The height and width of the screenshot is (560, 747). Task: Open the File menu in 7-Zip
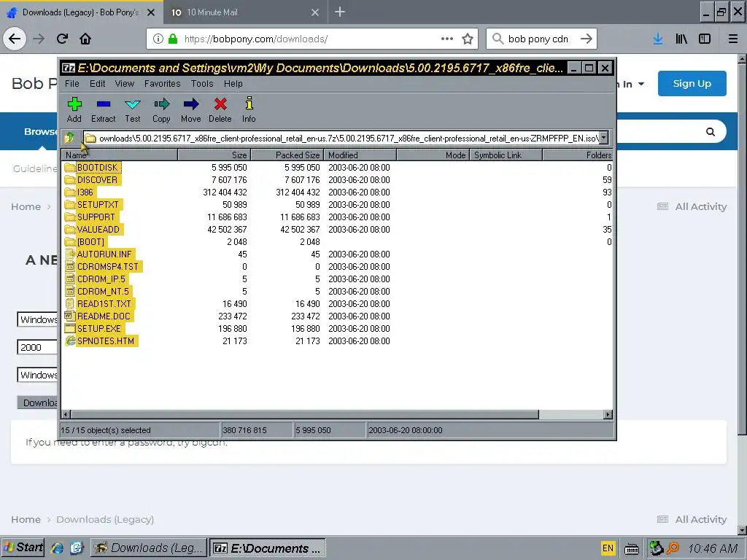[x=72, y=84]
